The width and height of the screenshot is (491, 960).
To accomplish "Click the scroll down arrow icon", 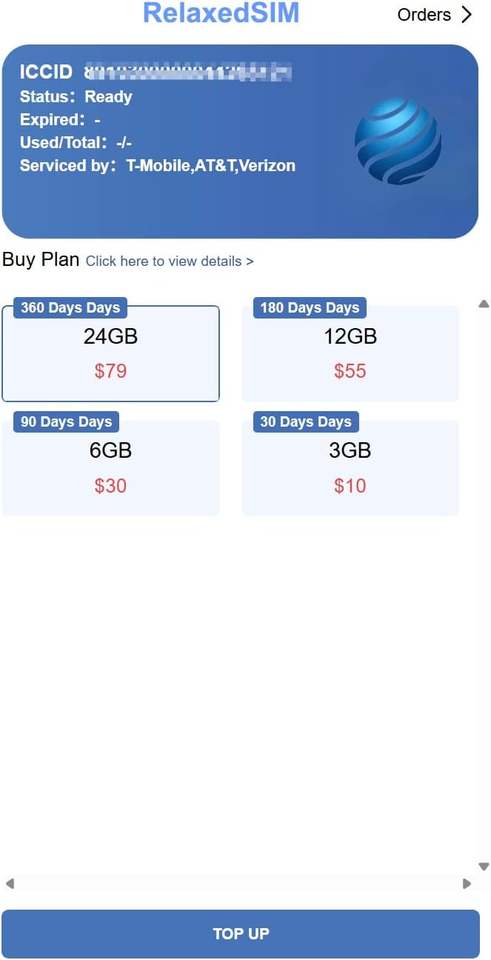I will [x=484, y=866].
